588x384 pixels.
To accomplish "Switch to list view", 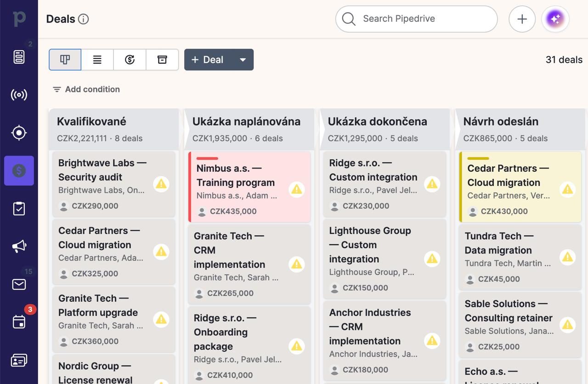I will click(97, 60).
